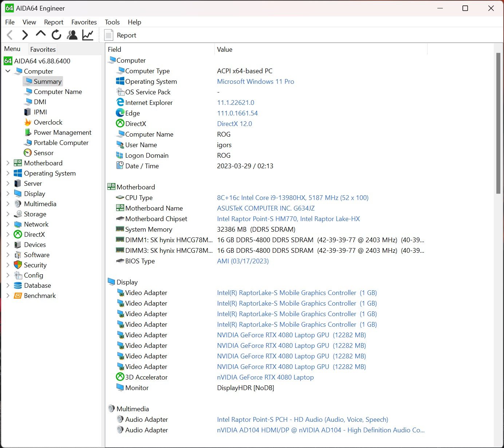This screenshot has width=504, height=448.
Task: Open the Help menu
Action: pyautogui.click(x=134, y=22)
